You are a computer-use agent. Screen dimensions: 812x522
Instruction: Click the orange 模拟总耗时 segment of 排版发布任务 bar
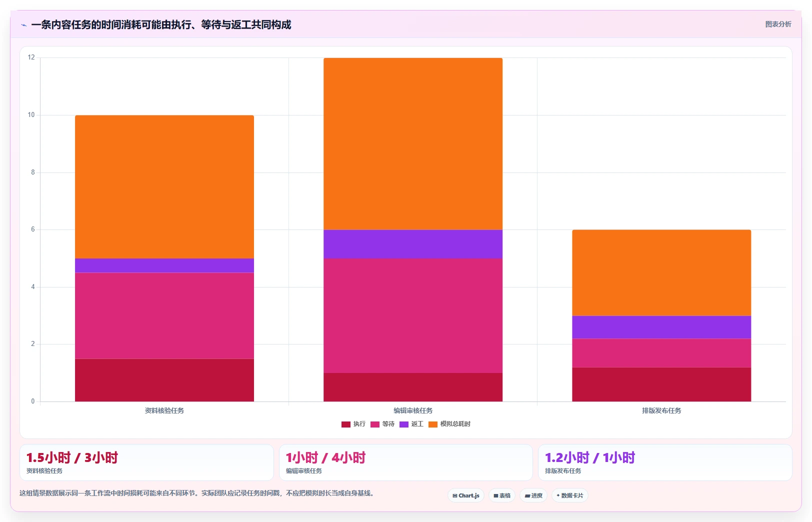pyautogui.click(x=661, y=273)
